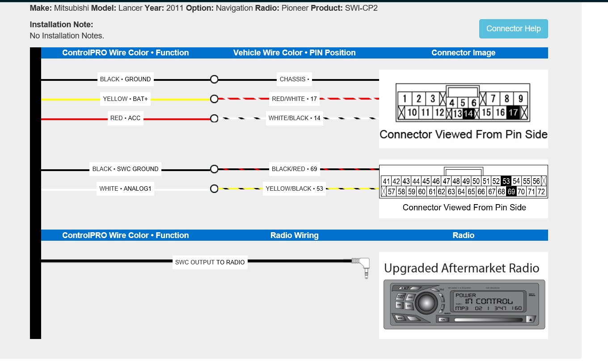Screen dimensions: 608x364
Task: Click the Connector Image header
Action: point(464,53)
